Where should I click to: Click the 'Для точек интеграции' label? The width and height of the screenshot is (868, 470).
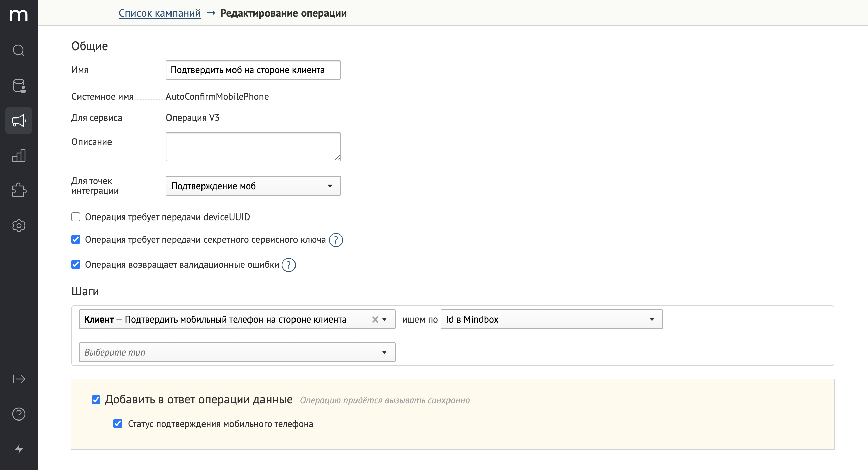pos(95,186)
